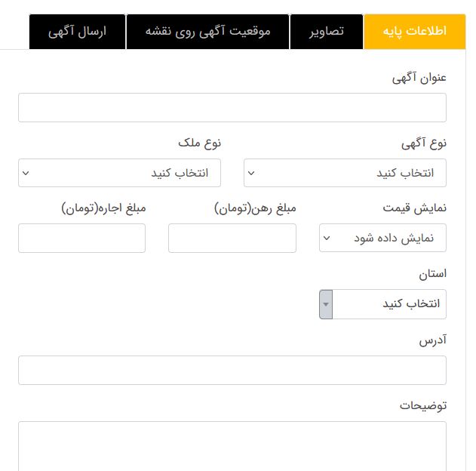Open the نمایش قیمت dropdown showing نمایش داده شود

tap(382, 238)
